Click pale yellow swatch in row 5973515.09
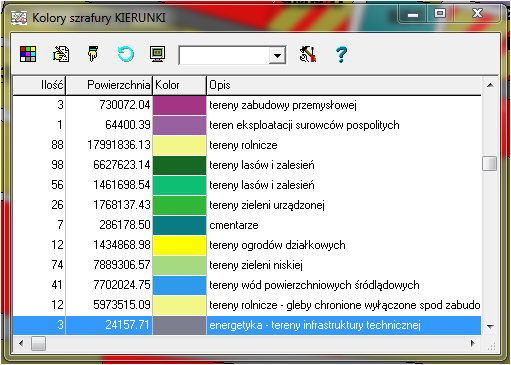This screenshot has width=511, height=365. pyautogui.click(x=179, y=305)
